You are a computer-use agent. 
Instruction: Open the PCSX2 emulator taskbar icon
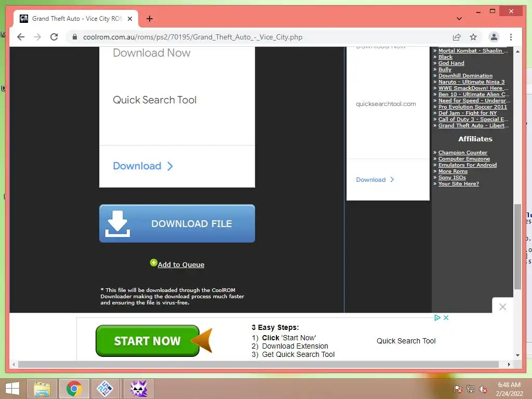coord(105,389)
